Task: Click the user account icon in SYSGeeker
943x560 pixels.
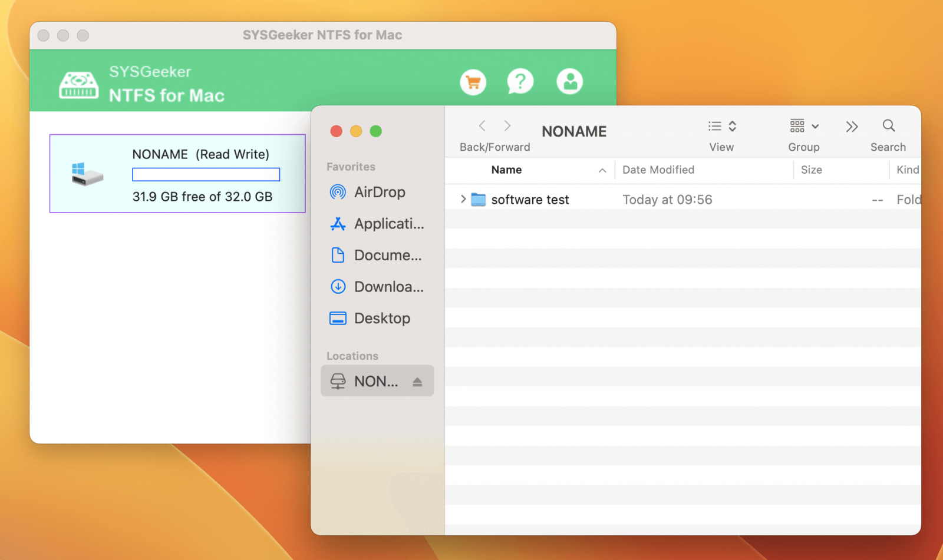Action: point(569,81)
